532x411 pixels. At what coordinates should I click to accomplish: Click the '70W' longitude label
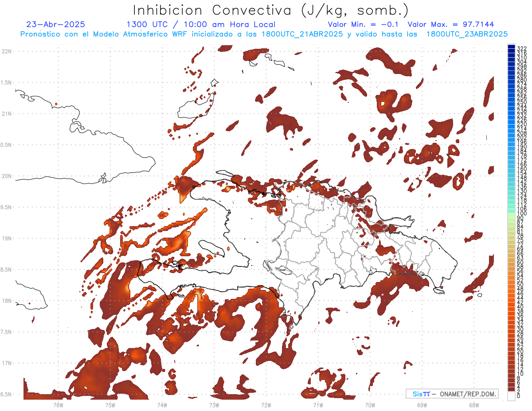(x=370, y=405)
